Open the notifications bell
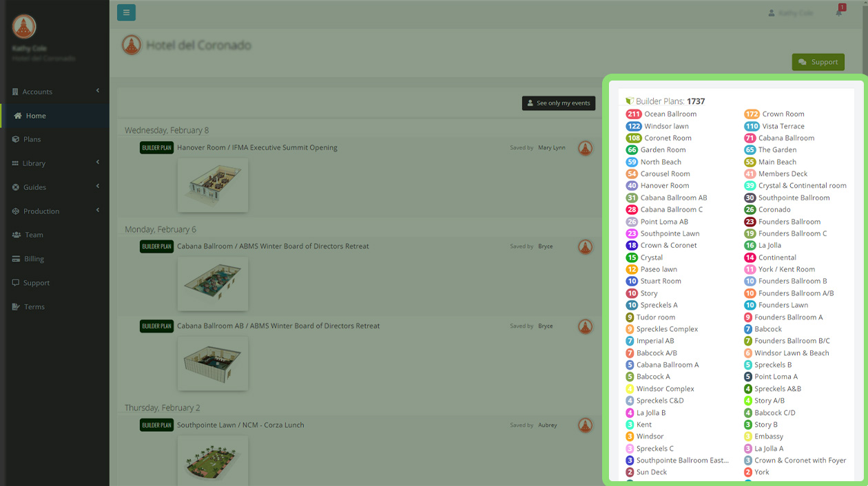Image resolution: width=868 pixels, height=486 pixels. (839, 12)
